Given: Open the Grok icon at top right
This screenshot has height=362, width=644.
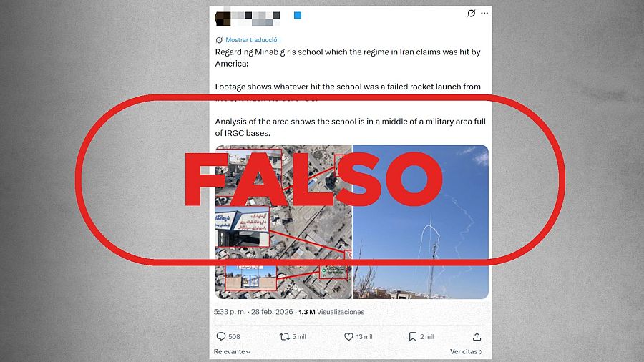Looking at the screenshot, I should pos(471,13).
